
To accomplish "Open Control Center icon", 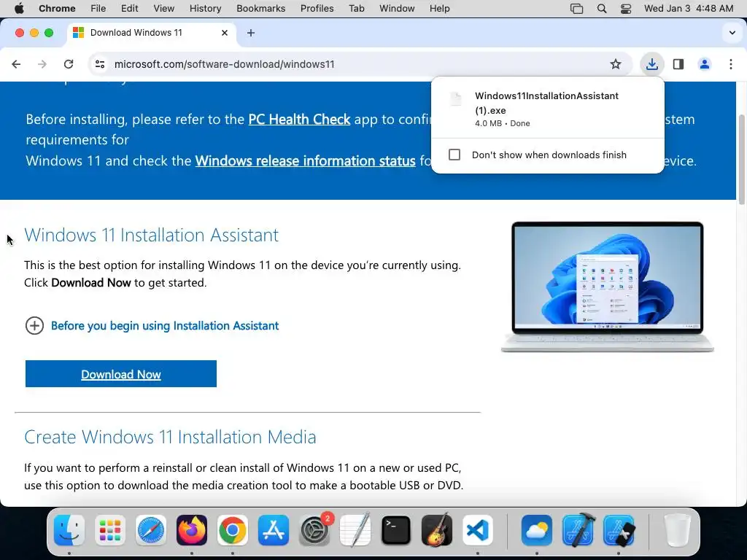I will (x=626, y=9).
